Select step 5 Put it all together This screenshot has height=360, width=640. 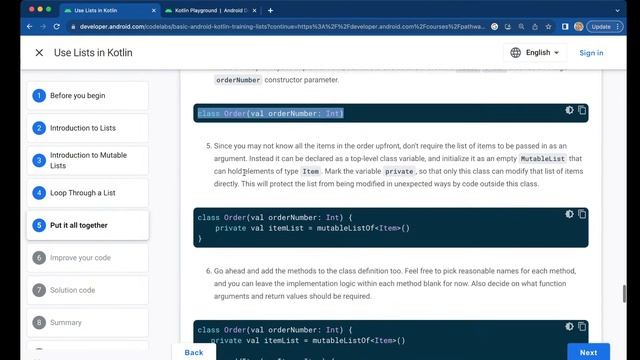pyautogui.click(x=88, y=225)
